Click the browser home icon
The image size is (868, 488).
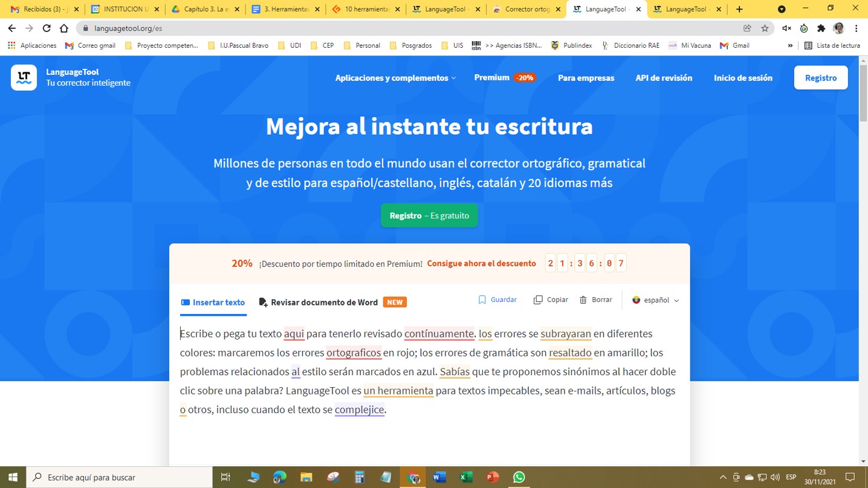[x=64, y=28]
